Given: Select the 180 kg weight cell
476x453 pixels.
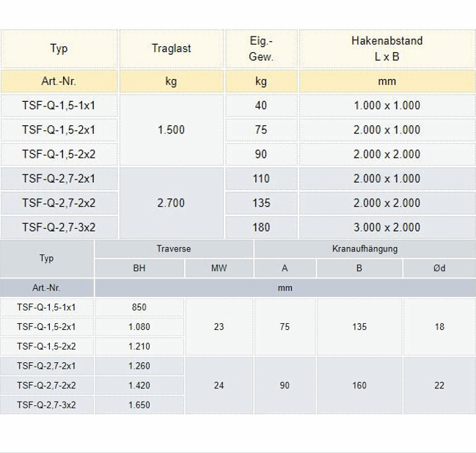Looking at the screenshot, I should coord(261,227).
